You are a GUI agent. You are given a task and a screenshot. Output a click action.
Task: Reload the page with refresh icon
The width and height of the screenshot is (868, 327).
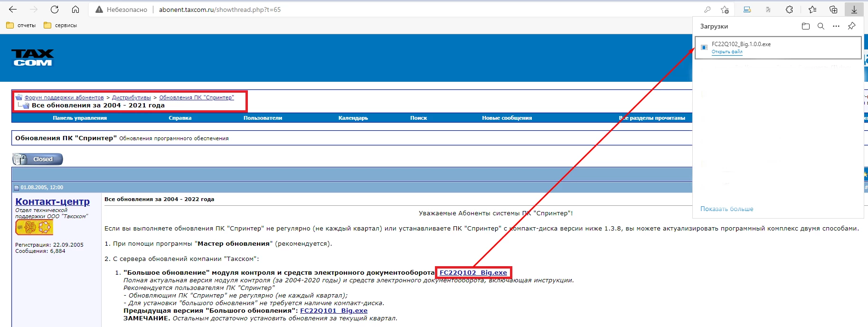[x=55, y=10]
